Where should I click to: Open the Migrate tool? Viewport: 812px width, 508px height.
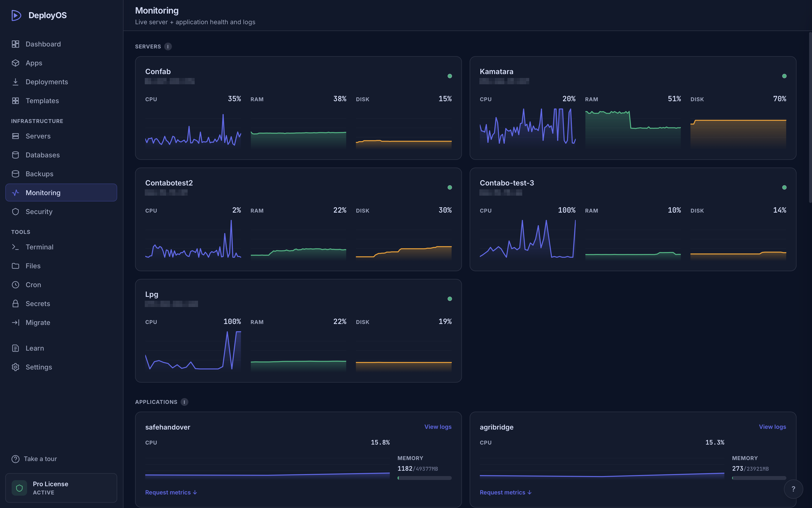point(61,322)
